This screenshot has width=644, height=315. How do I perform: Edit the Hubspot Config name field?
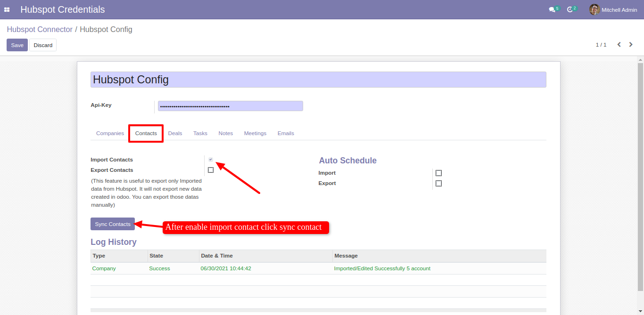[318, 80]
